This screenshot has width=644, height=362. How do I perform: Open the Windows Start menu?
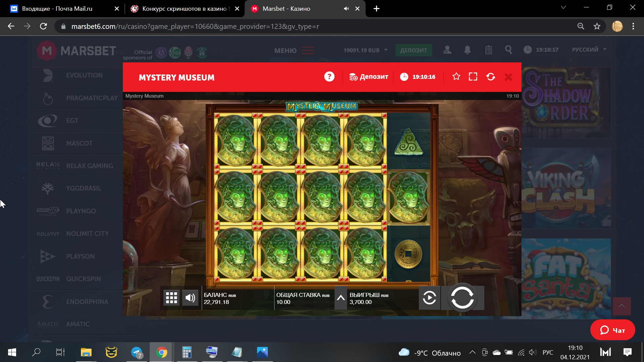[12, 352]
